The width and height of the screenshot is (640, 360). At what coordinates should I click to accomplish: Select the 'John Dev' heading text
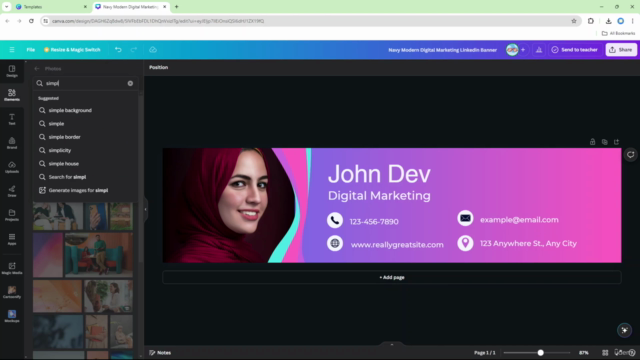[379, 173]
